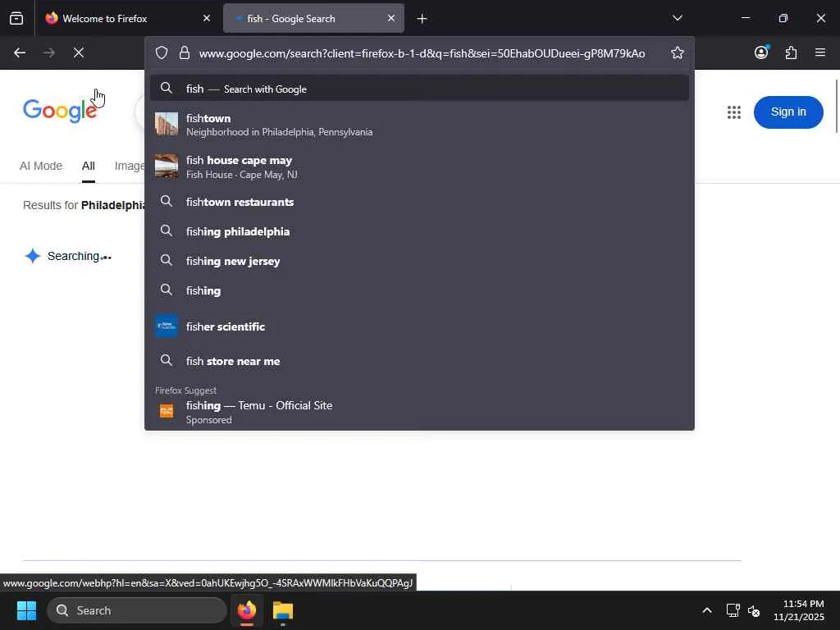Open the Firefox account icon
Image resolution: width=840 pixels, height=630 pixels.
point(761,52)
